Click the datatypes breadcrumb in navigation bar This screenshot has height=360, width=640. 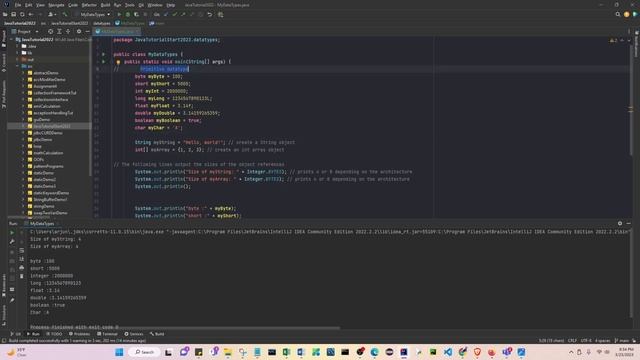[x=102, y=23]
